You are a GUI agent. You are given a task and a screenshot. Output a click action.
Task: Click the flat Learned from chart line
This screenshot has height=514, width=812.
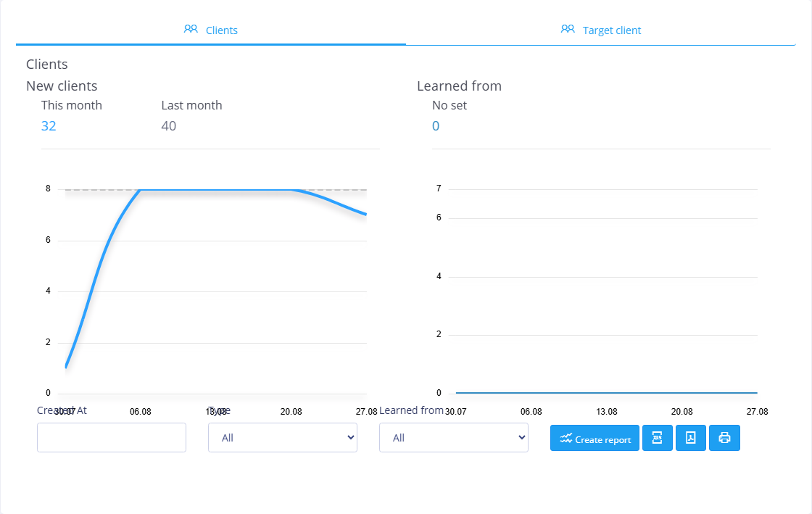[606, 393]
